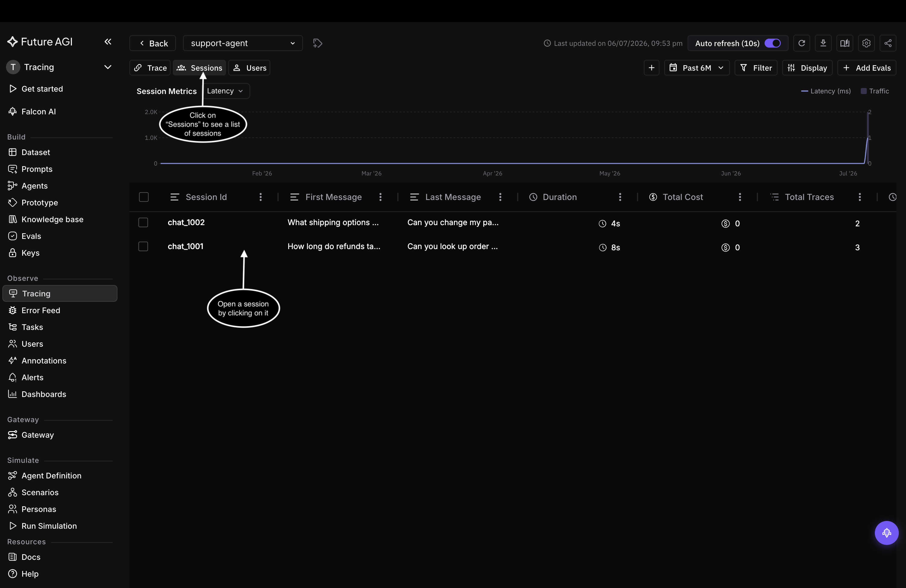Open the docs book icon in toolbar
Viewport: 906px width, 588px height.
(x=845, y=43)
